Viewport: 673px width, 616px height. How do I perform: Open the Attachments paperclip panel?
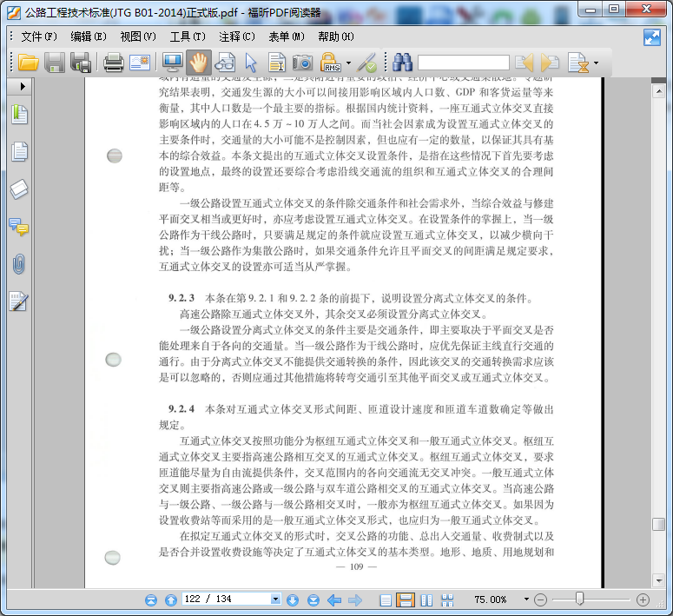point(19,264)
